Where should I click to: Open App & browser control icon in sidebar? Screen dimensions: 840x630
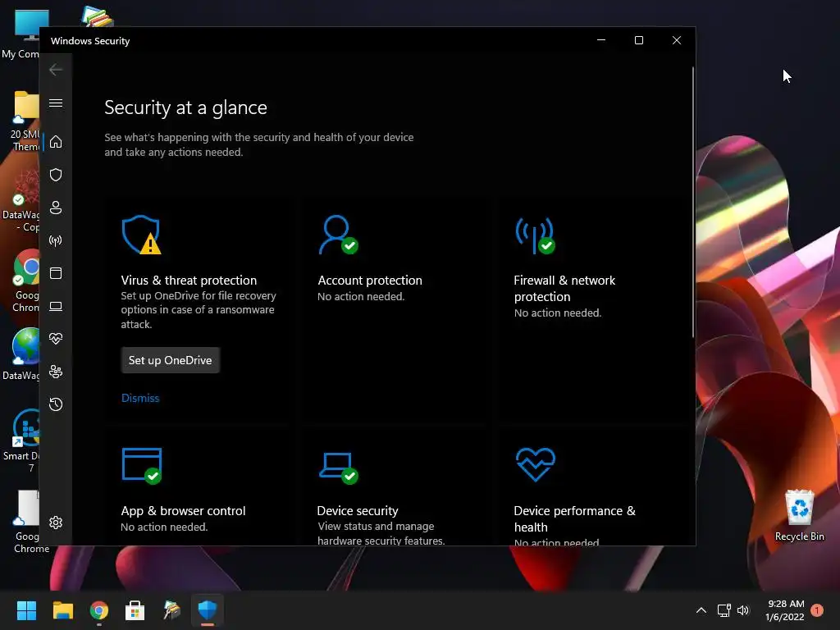click(56, 273)
